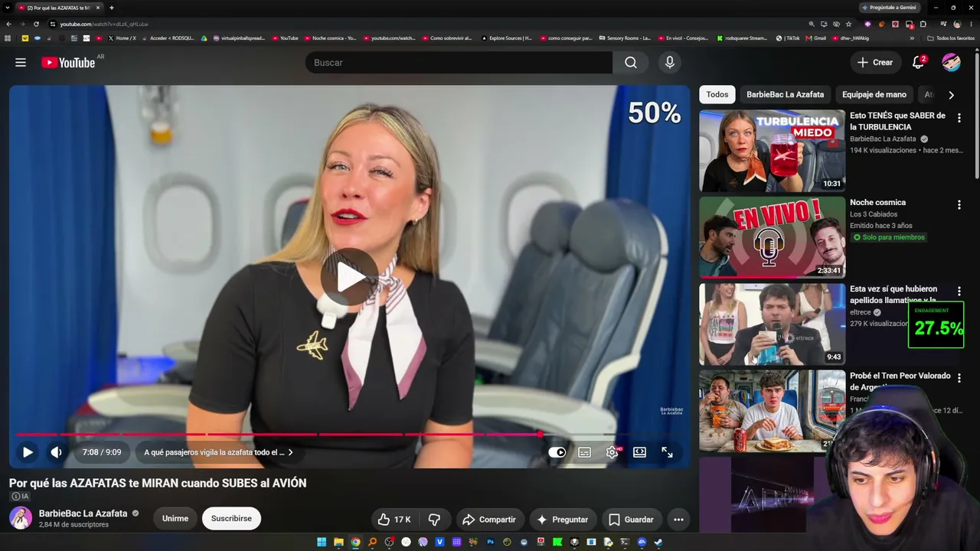Switch to theater mode
The width and height of the screenshot is (980, 551).
coord(639,452)
